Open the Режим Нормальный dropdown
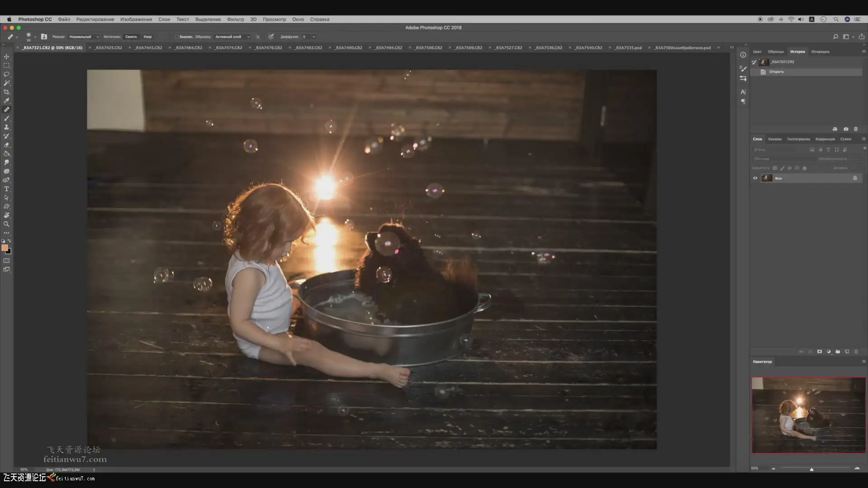This screenshot has width=868, height=488. [84, 37]
